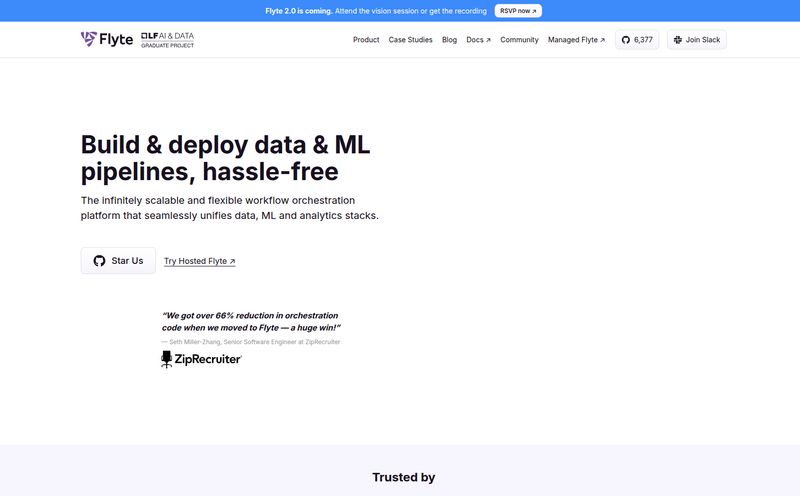Click the Slack icon to join Slack

[678, 40]
